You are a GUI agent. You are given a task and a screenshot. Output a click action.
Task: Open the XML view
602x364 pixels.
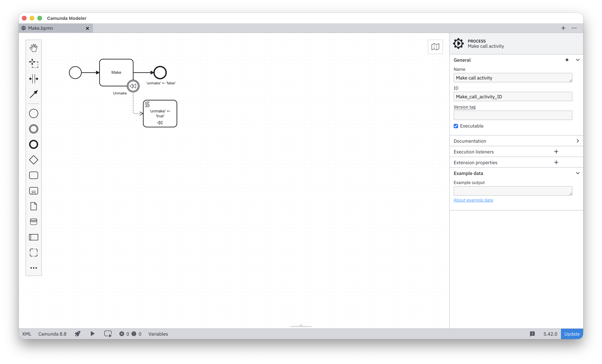coord(27,334)
